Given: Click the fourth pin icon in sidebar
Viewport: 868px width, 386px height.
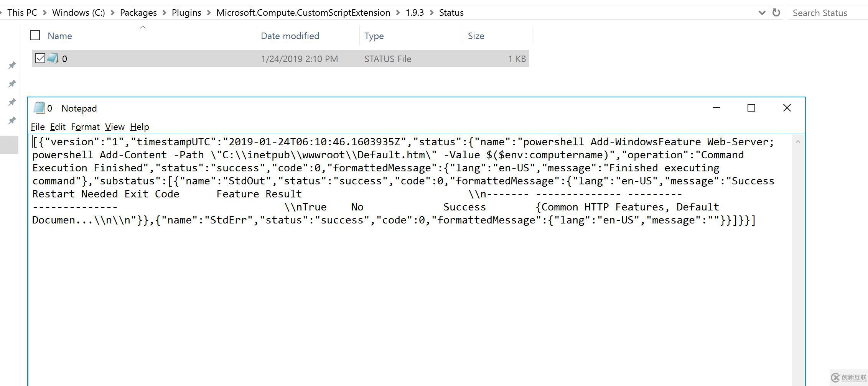Looking at the screenshot, I should pyautogui.click(x=12, y=120).
